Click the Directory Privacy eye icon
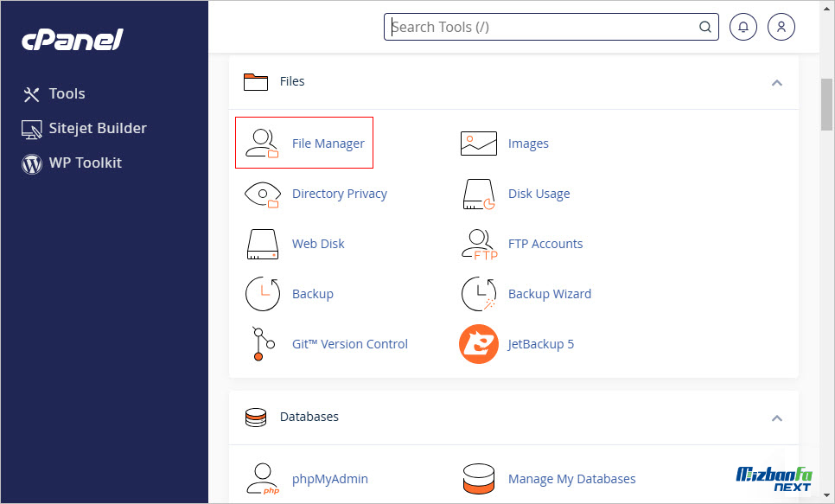 pyautogui.click(x=262, y=194)
